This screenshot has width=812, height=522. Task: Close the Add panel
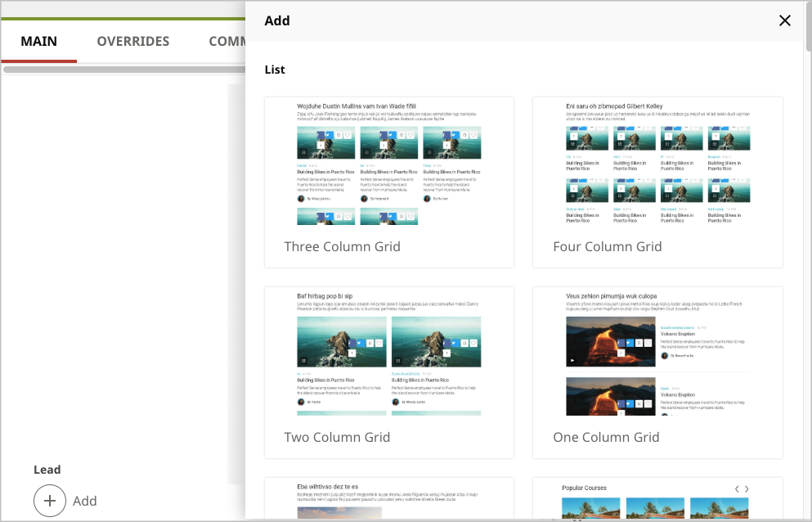(x=784, y=20)
